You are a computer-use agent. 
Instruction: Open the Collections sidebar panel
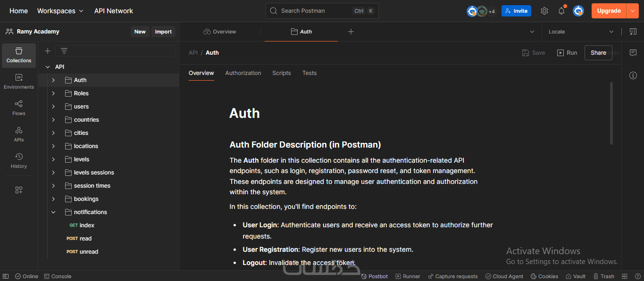point(19,55)
